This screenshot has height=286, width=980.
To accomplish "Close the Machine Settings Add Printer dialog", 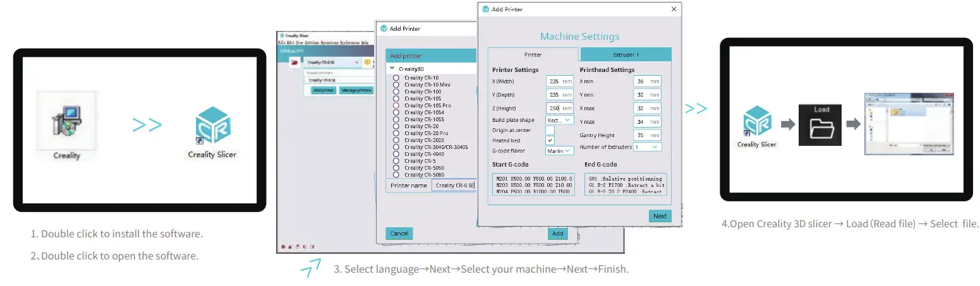I will point(674,9).
